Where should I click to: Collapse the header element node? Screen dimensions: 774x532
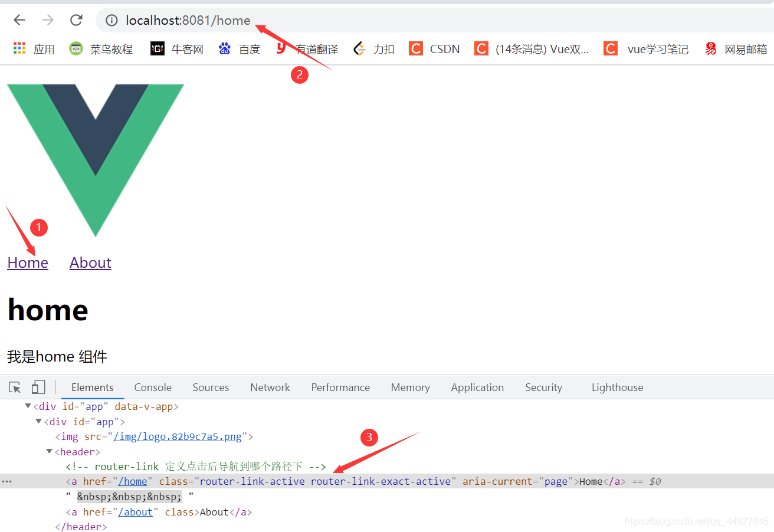50,451
